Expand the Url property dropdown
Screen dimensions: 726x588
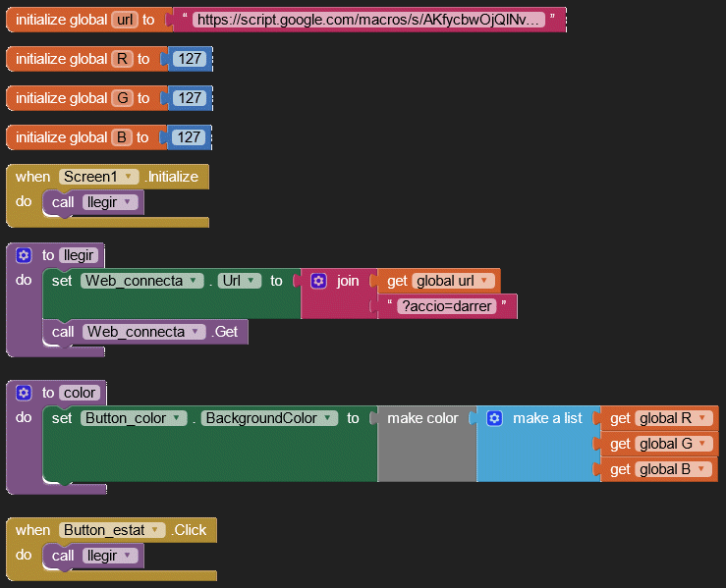pos(252,281)
